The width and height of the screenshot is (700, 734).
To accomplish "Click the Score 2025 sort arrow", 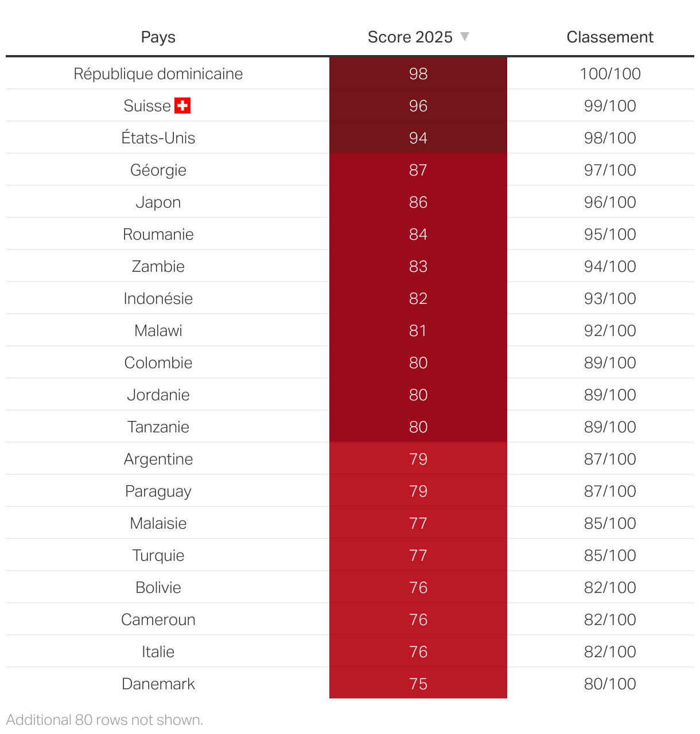I will click(465, 37).
